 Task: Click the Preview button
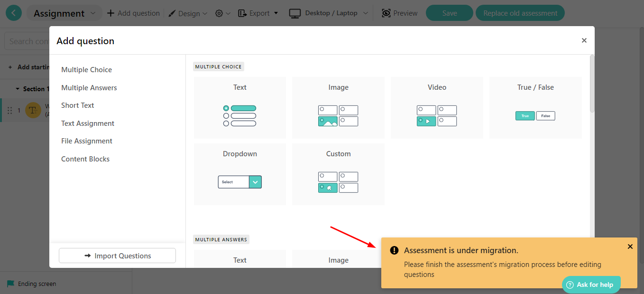click(x=400, y=13)
